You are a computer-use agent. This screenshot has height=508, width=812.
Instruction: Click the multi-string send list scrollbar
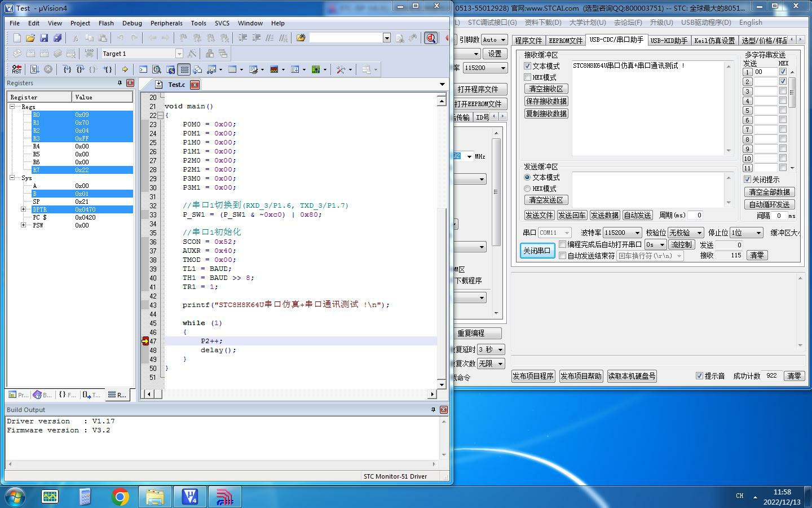point(792,120)
